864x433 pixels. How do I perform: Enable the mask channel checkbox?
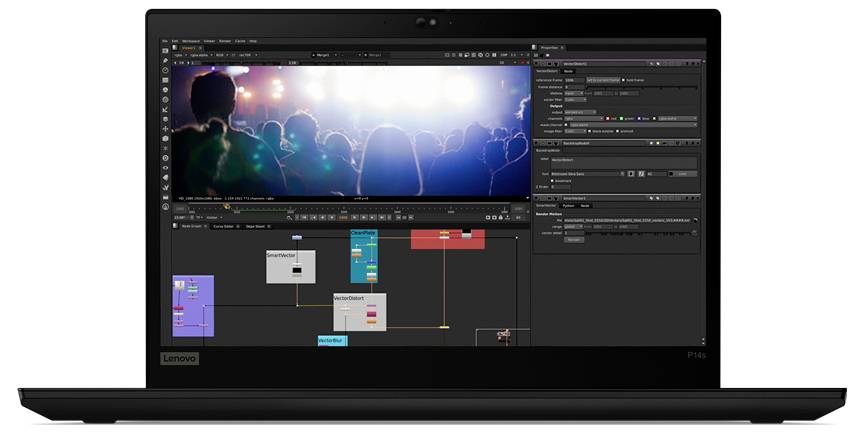point(566,125)
